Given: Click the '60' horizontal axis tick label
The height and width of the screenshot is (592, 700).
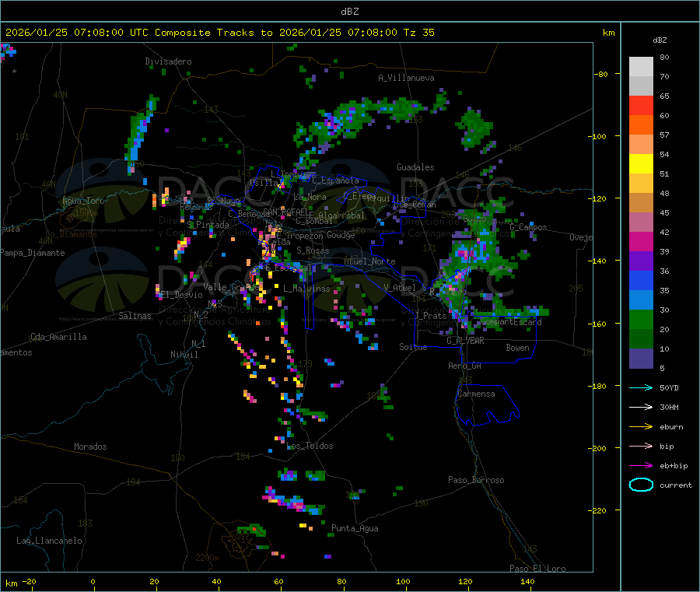Looking at the screenshot, I should point(278,581).
